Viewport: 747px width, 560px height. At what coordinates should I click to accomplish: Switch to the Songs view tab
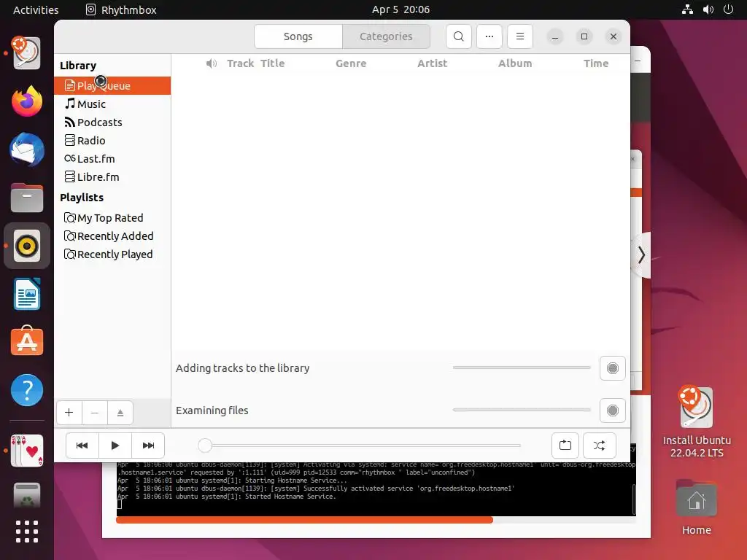[x=298, y=36]
